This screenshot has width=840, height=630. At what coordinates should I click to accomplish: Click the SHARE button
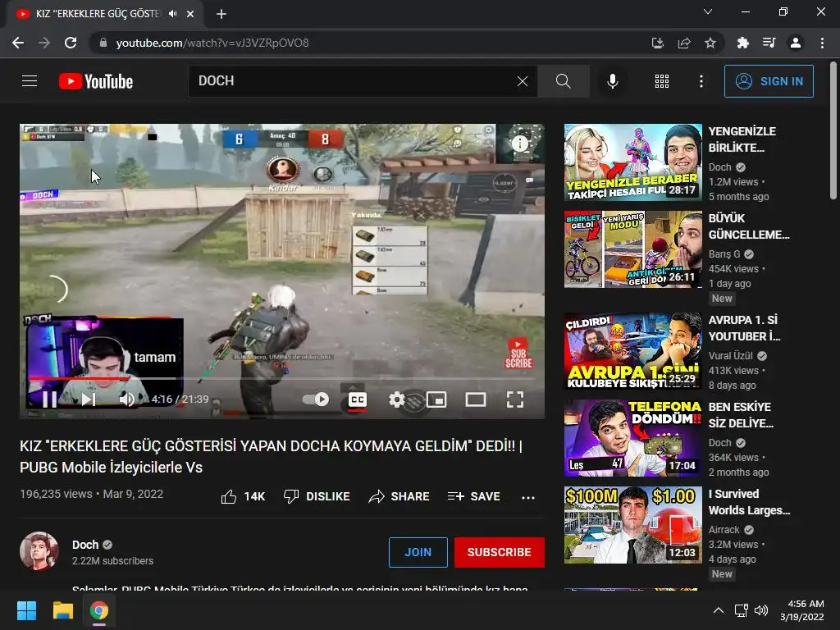tap(399, 496)
